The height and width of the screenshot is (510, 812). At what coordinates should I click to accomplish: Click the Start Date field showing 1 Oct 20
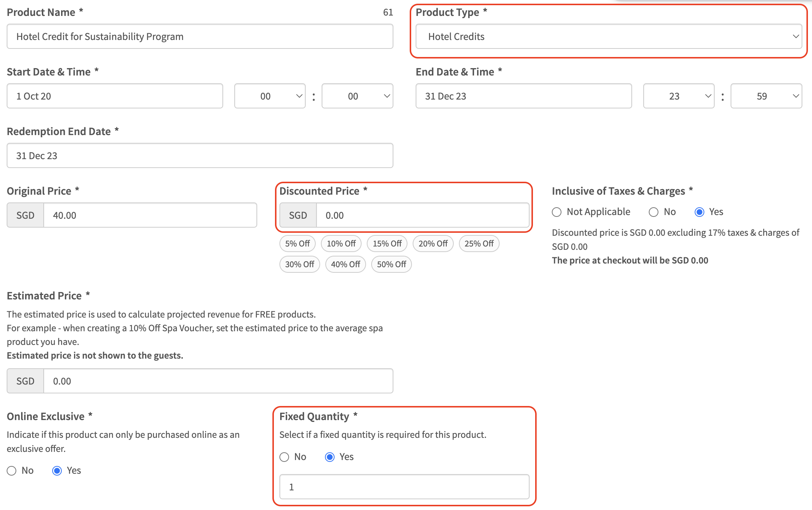coord(115,96)
